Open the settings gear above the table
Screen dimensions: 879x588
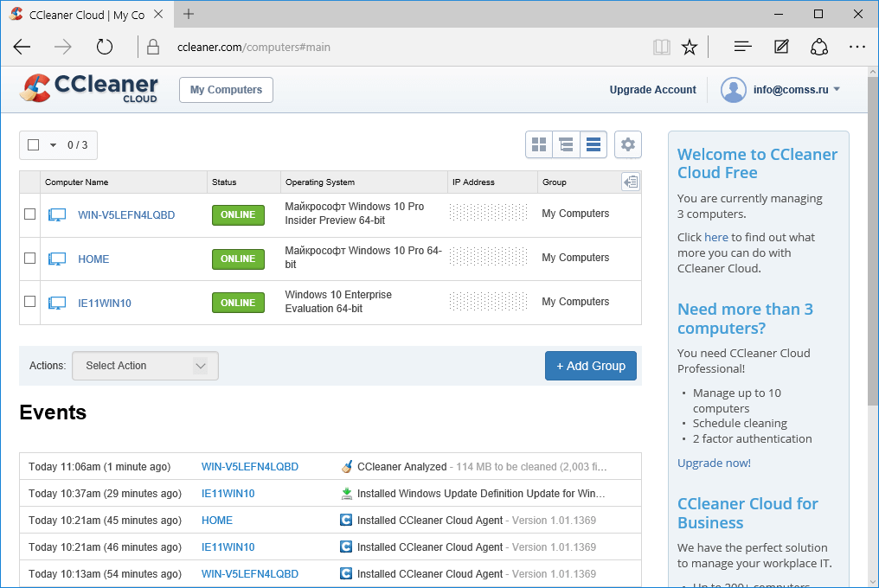click(x=627, y=144)
